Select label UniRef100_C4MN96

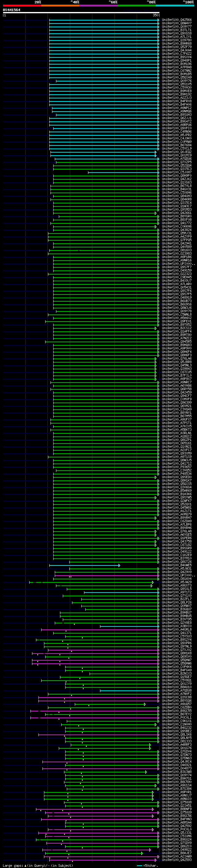click(x=177, y=132)
